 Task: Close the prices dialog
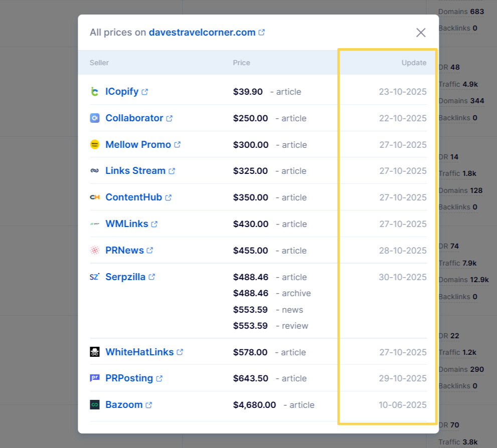coord(421,32)
